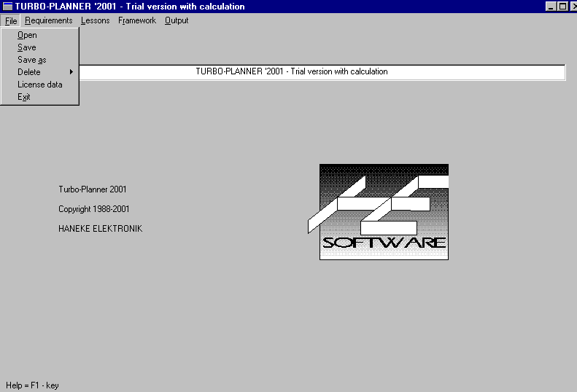Viewport: 577px width, 392px height.
Task: Open the Framework menu
Action: 137,20
